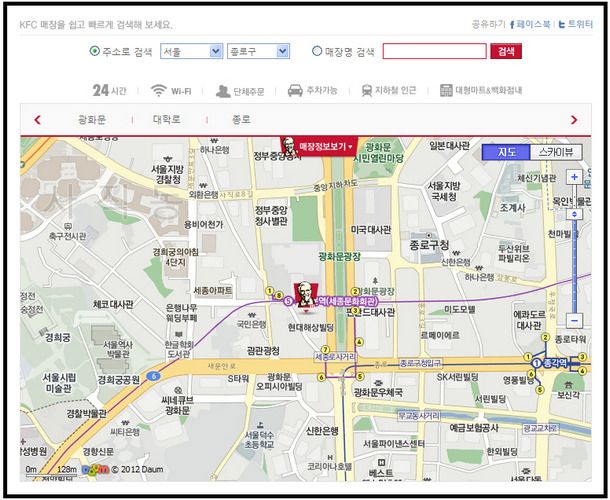610x500 pixels.
Task: Click the map zoom slider handle
Action: (574, 214)
